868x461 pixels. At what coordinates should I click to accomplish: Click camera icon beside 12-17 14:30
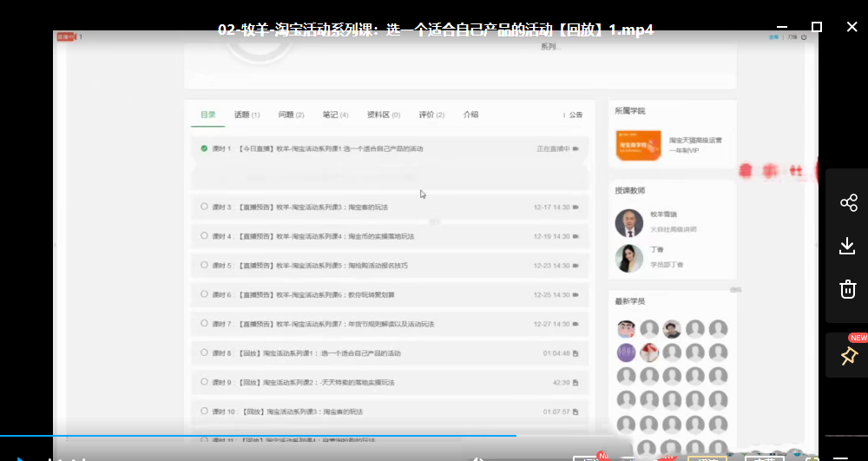click(x=575, y=207)
